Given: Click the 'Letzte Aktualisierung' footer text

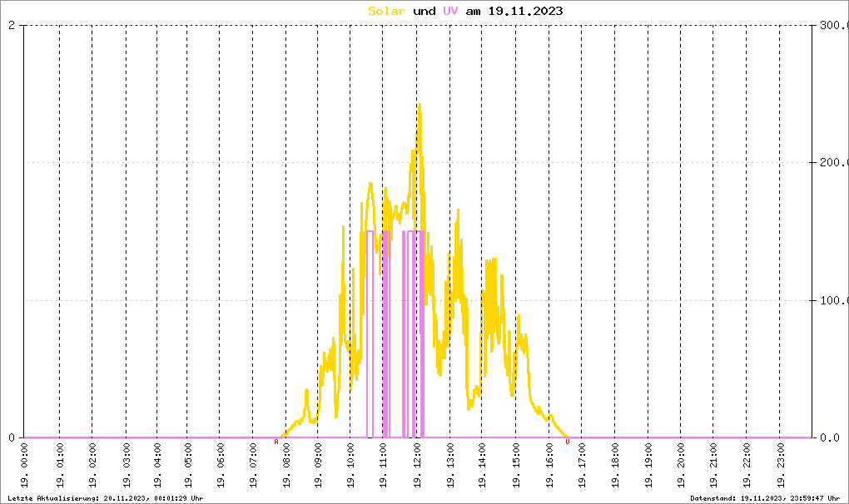Looking at the screenshot, I should (x=105, y=498).
